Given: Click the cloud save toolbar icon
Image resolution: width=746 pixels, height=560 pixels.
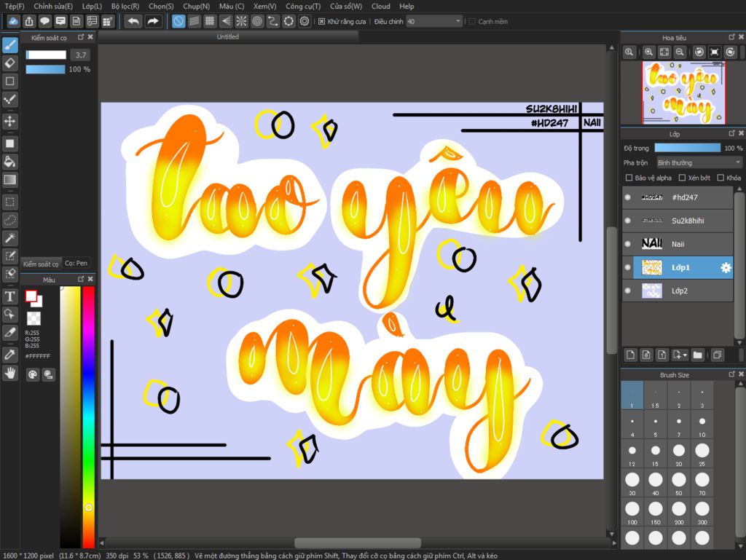Looking at the screenshot, I should pos(13,21).
